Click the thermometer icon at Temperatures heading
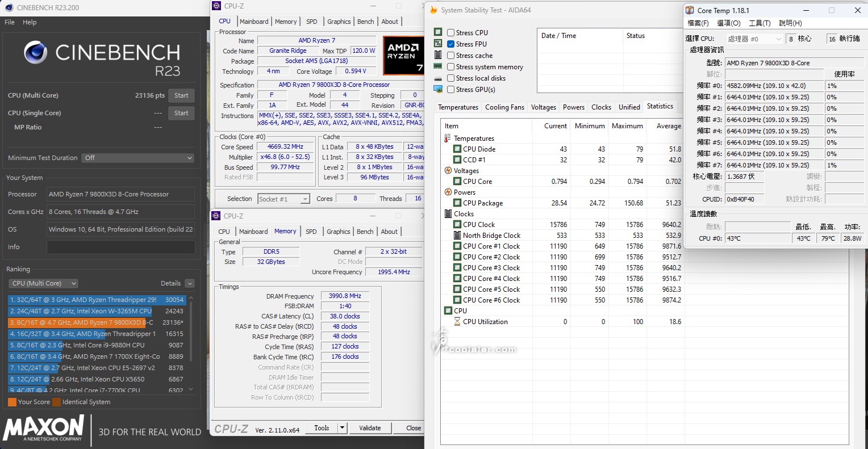 (x=448, y=138)
